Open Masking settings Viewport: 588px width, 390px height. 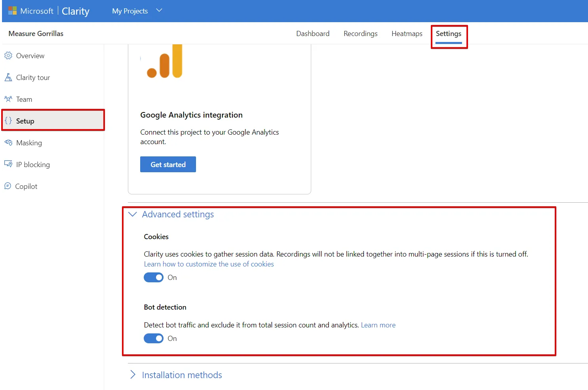pos(52,143)
